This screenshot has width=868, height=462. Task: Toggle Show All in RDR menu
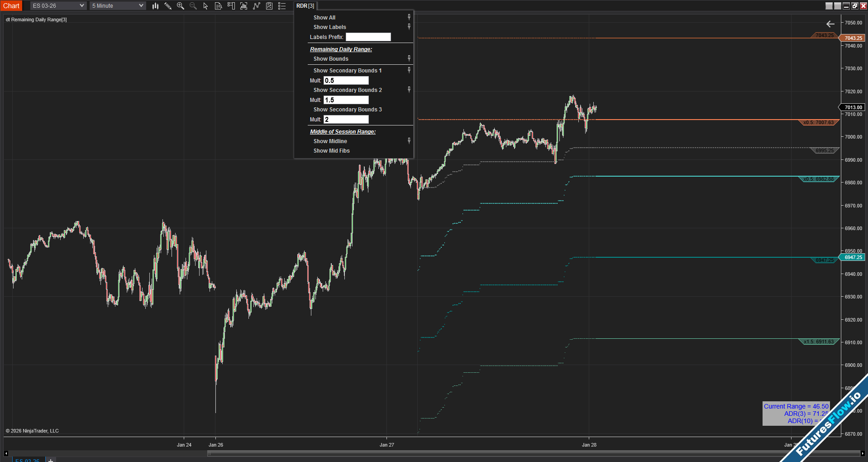coord(324,18)
